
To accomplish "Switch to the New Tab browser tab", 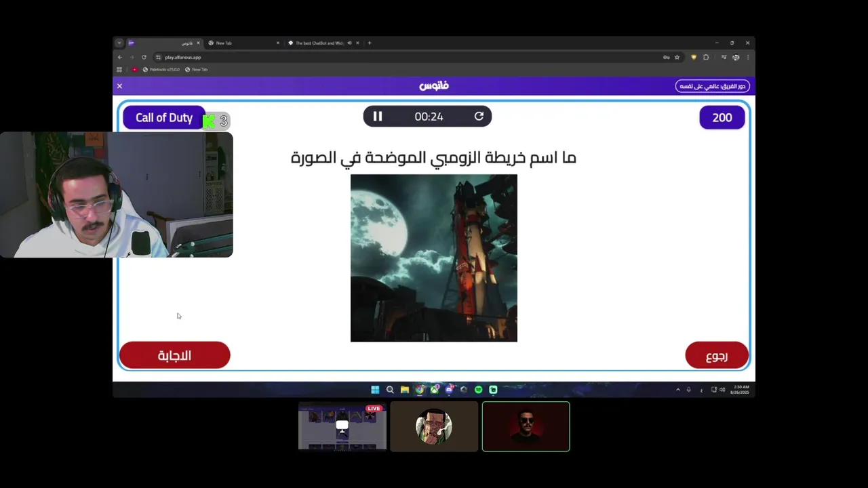I will pyautogui.click(x=243, y=43).
